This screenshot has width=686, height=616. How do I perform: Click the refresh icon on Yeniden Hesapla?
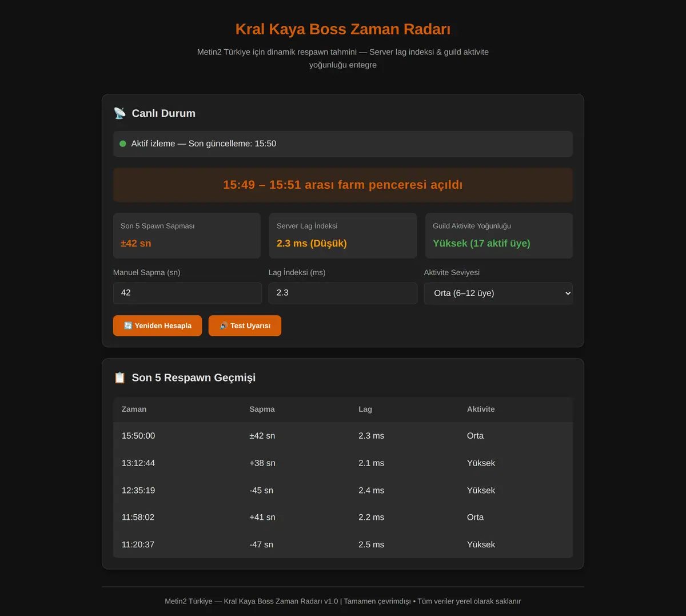coord(128,325)
